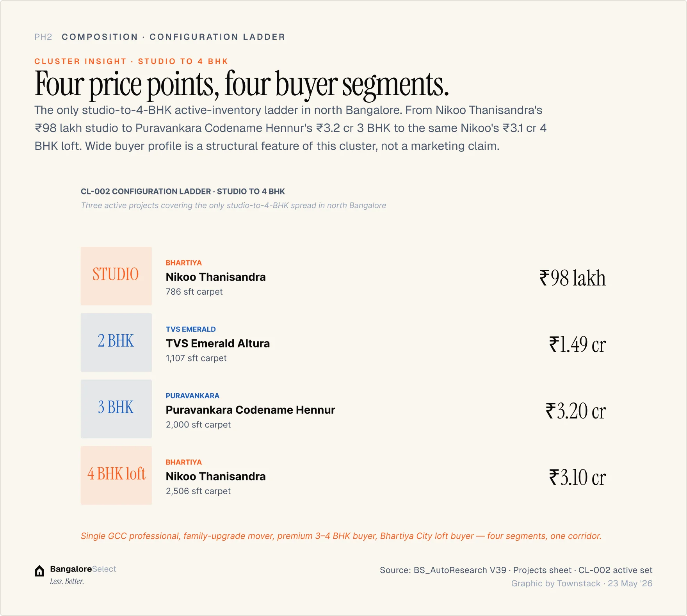The height and width of the screenshot is (616, 687).
Task: Click the headline Four price points, four buyer segments
Action: tap(242, 84)
